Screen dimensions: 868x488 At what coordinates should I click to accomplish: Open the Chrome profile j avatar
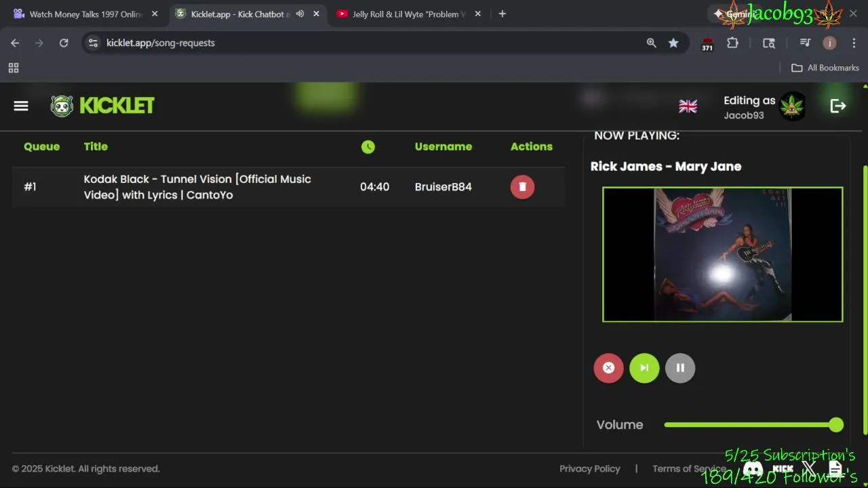[829, 43]
